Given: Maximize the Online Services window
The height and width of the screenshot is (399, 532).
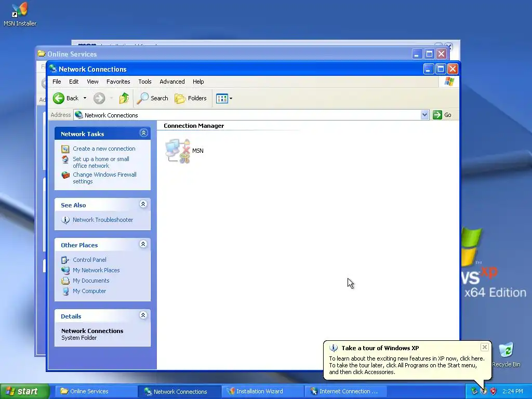Looking at the screenshot, I should tap(429, 54).
